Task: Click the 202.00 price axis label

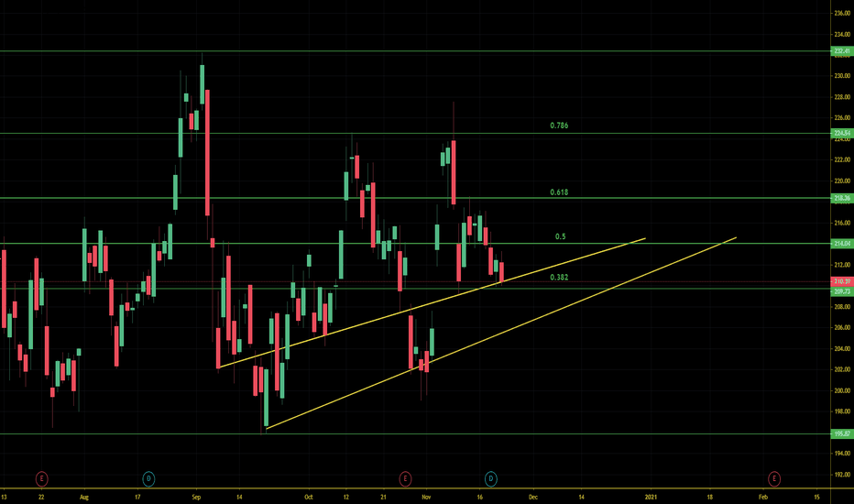Action: [x=842, y=370]
